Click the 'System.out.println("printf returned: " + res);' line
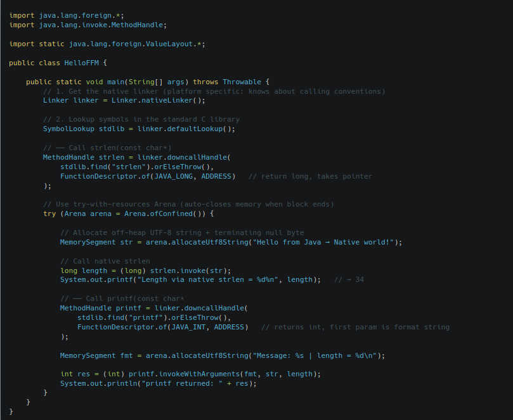This screenshot has height=420, width=513. [x=159, y=384]
